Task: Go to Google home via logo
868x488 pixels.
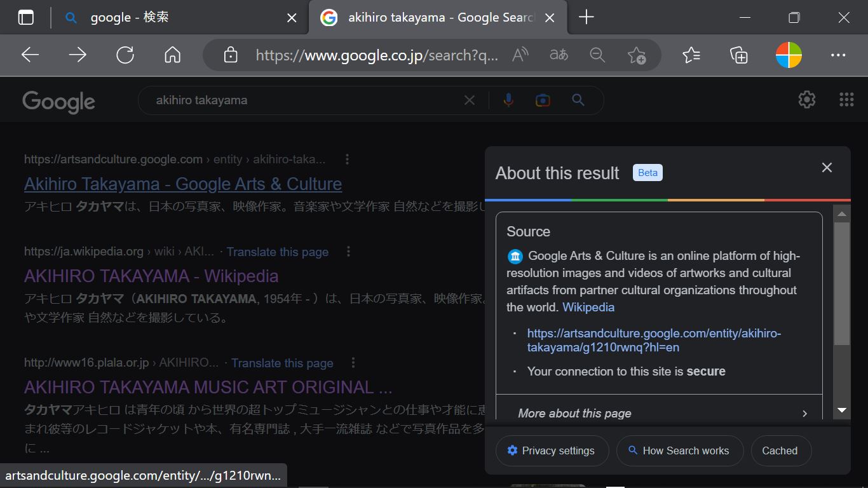Action: [58, 102]
